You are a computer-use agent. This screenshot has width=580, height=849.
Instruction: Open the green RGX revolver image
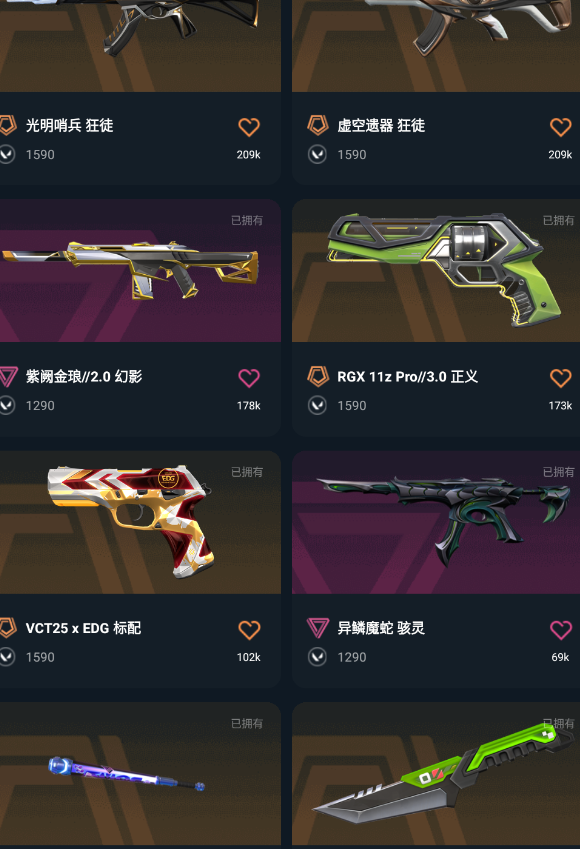(x=436, y=271)
